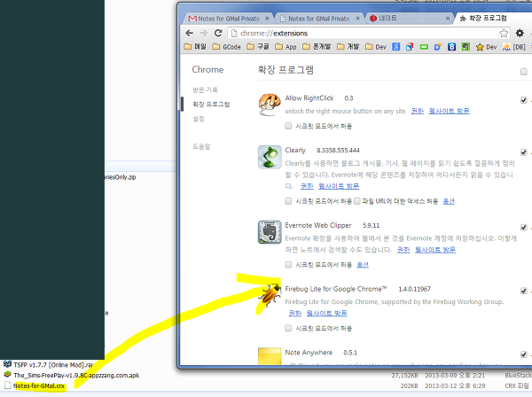The image size is (532, 397).
Task: Open 확장 프로그램 in Chrome sidebar
Action: 211,104
